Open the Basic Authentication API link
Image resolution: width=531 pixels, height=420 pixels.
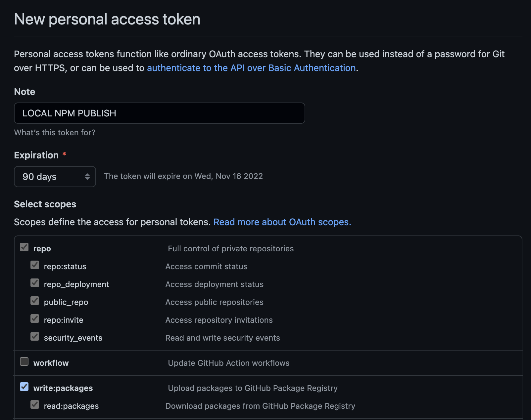coord(251,68)
